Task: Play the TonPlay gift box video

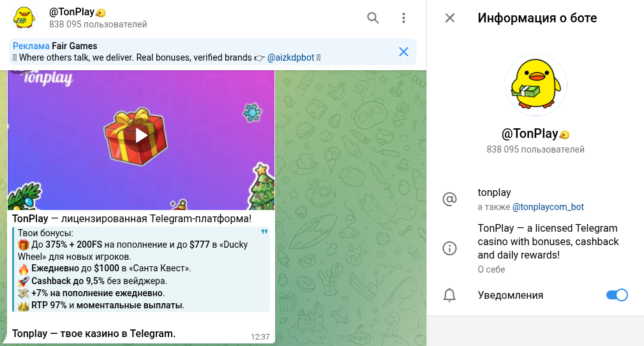Action: [x=141, y=135]
